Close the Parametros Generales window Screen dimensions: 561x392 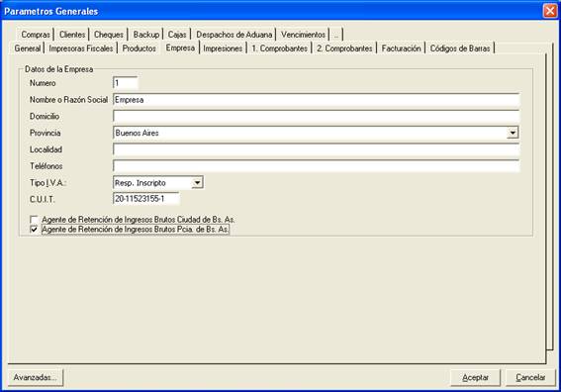tap(550, 11)
